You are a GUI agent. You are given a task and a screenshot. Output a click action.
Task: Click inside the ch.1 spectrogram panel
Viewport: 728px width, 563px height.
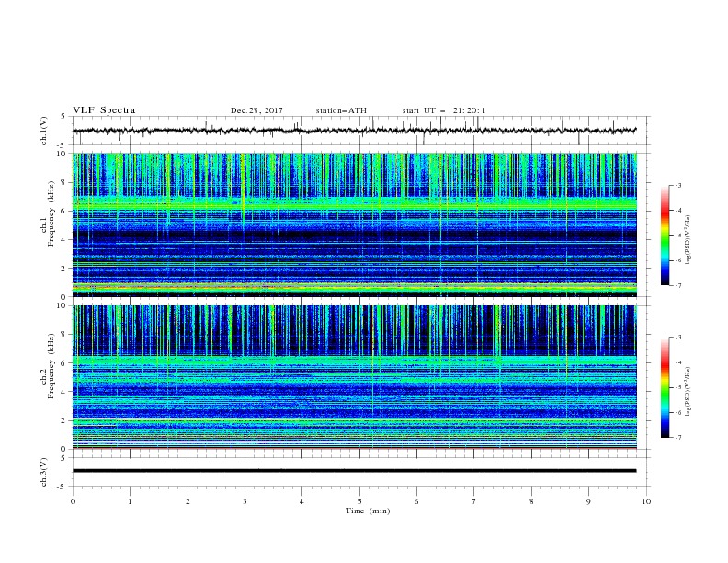354,224
